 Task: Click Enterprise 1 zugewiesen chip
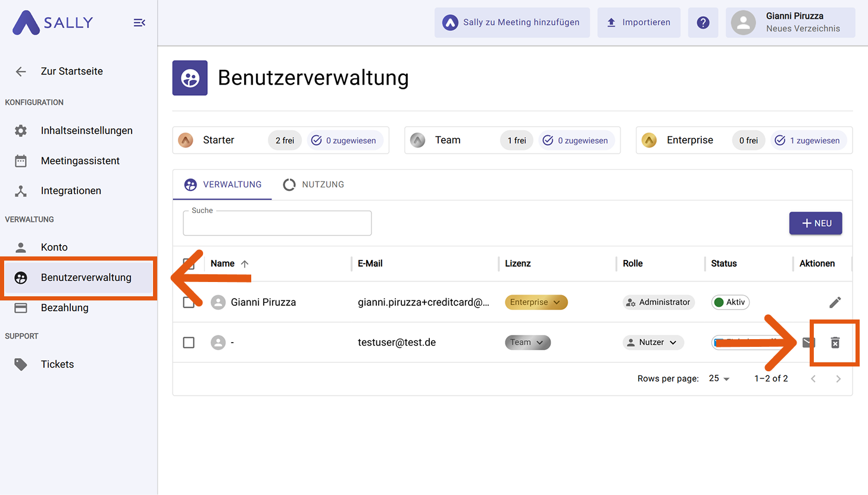click(x=808, y=140)
